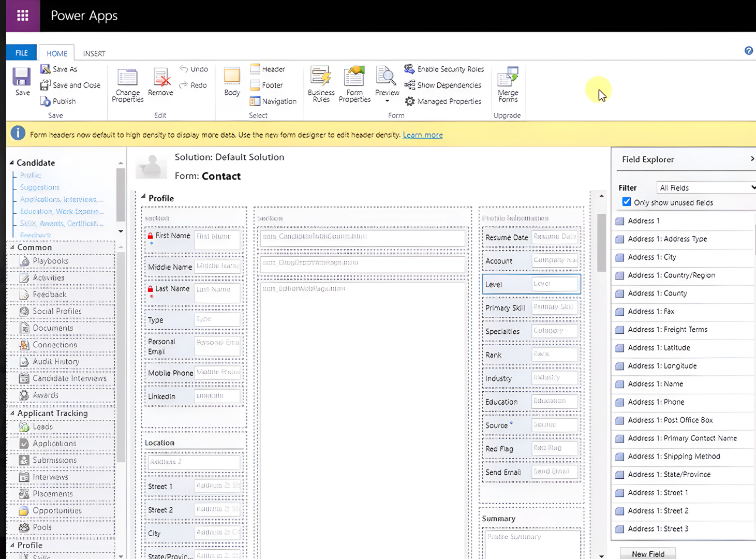This screenshot has height=559, width=756.
Task: Enable Security Roles
Action: point(444,69)
